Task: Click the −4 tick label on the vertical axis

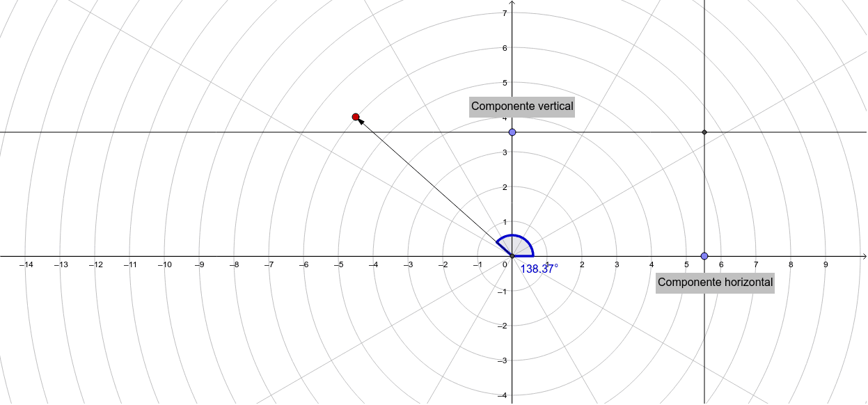Action: pos(502,395)
